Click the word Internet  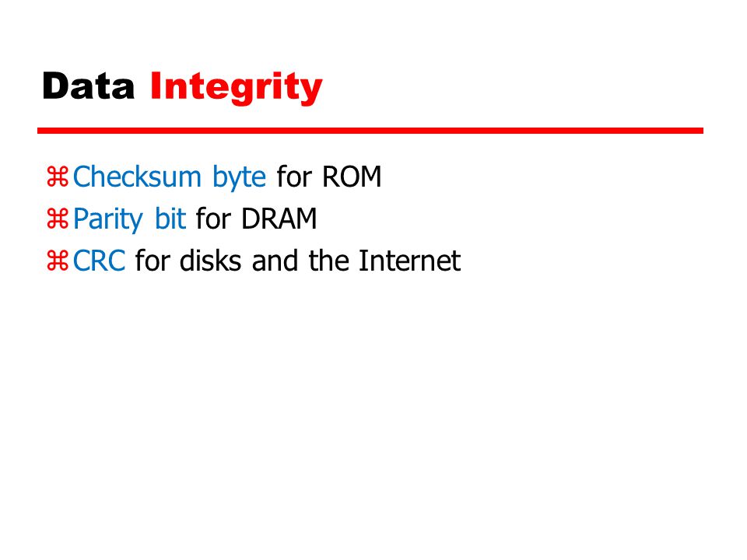pyautogui.click(x=409, y=261)
